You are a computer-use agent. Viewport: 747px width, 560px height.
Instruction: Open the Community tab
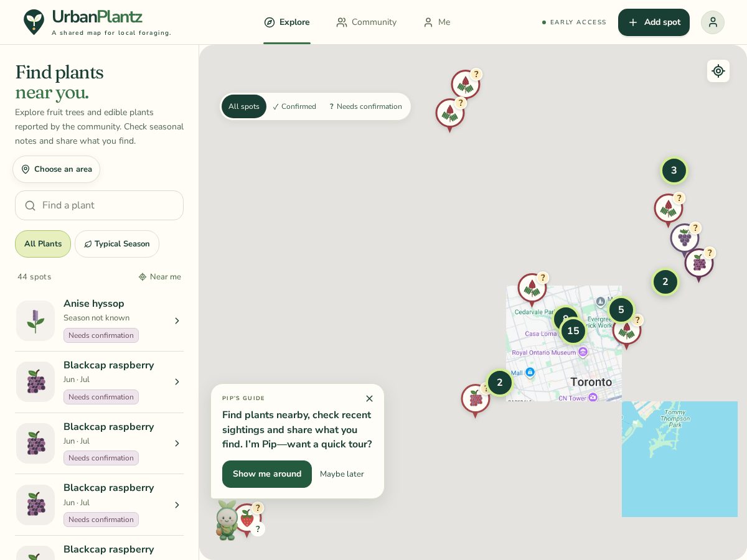tap(366, 22)
